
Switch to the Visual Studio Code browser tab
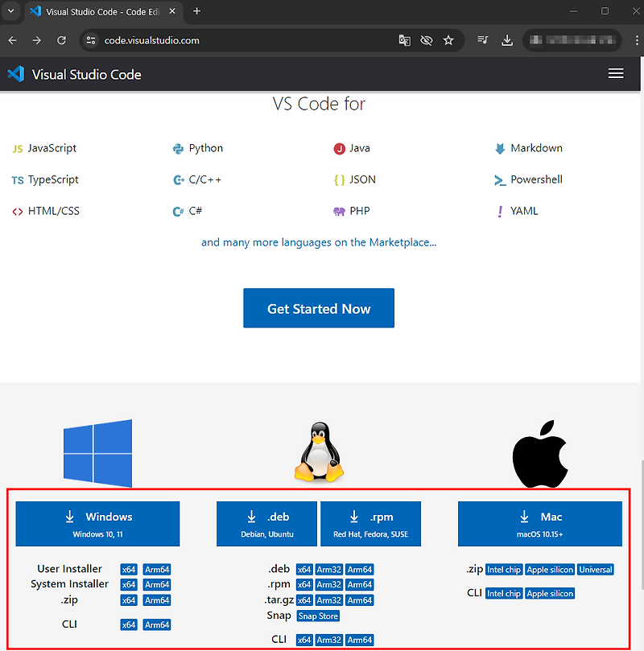[x=97, y=12]
